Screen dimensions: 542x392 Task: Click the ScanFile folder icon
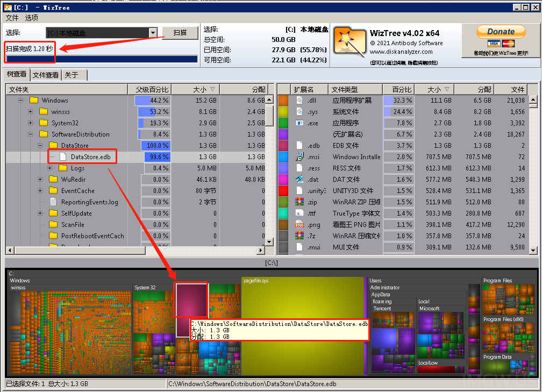tap(53, 225)
